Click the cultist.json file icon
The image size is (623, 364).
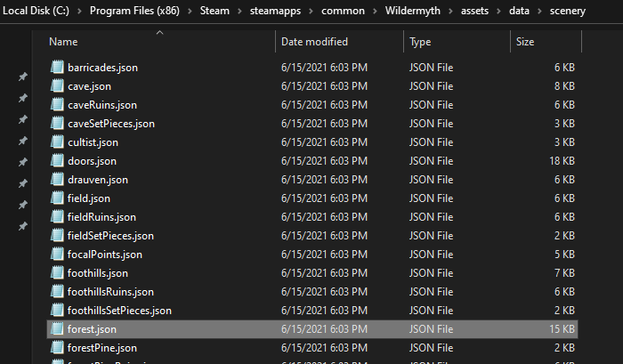(x=58, y=142)
